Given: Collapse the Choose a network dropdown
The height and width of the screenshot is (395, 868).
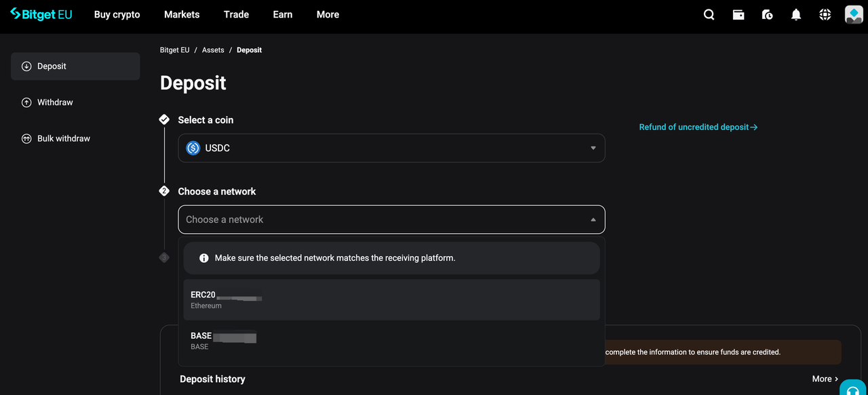Looking at the screenshot, I should click(391, 220).
